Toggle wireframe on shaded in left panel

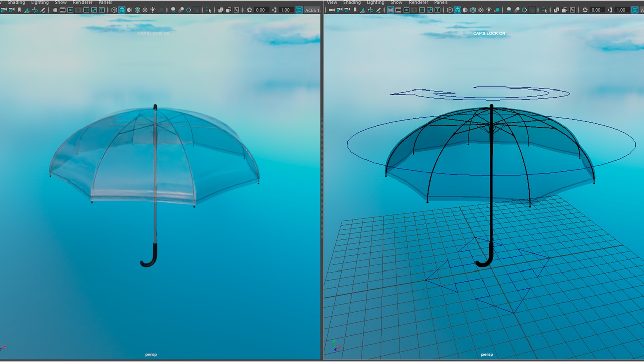[137, 10]
